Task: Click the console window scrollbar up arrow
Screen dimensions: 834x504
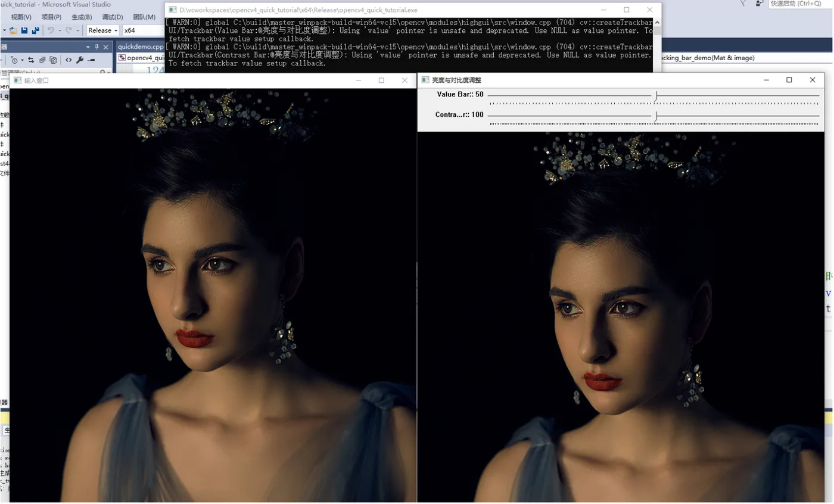Action: [657, 22]
